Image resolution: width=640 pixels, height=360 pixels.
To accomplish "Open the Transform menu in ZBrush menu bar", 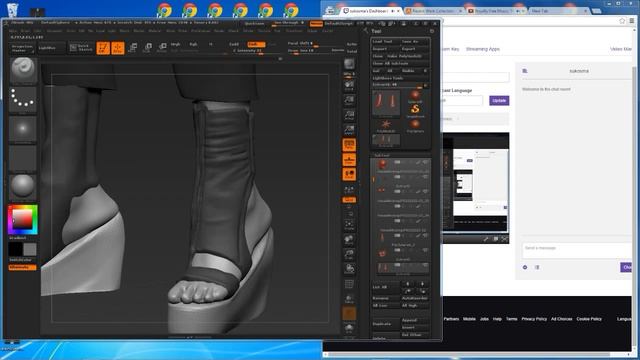I will (293, 31).
